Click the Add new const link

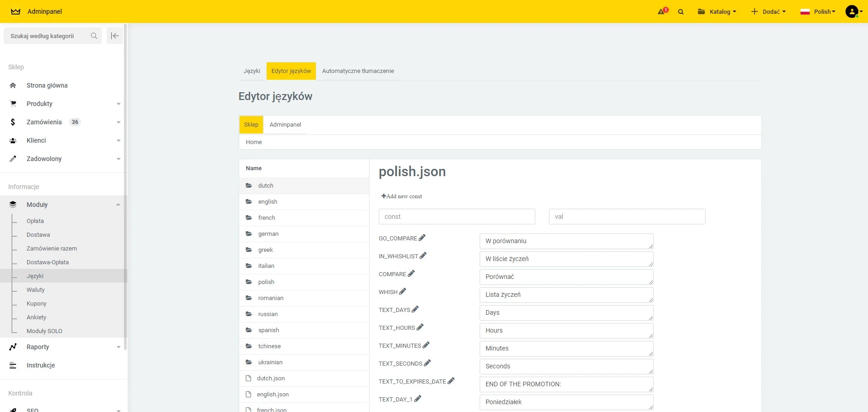(402, 196)
